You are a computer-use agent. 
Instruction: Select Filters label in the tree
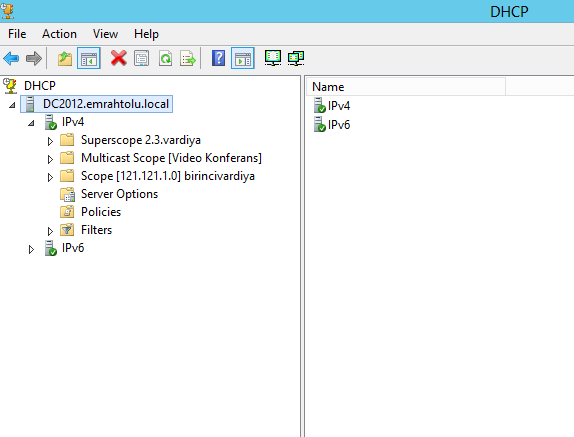point(96,229)
